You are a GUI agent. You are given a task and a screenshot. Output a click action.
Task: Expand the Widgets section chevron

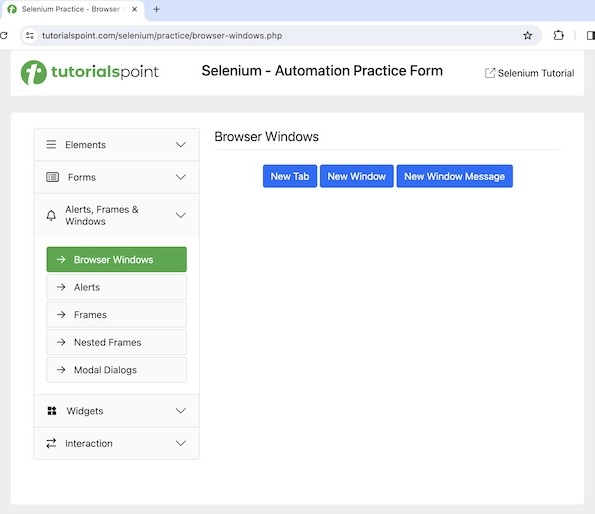coord(181,411)
